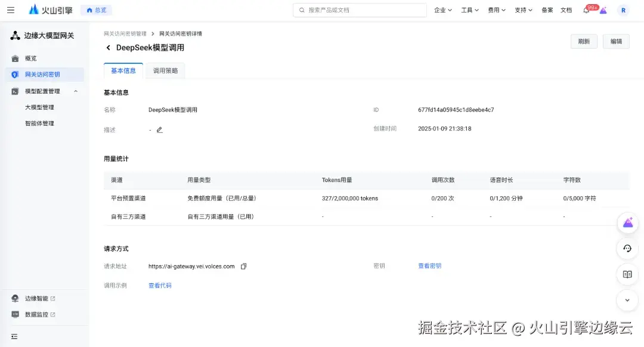The height and width of the screenshot is (347, 644).
Task: Expand the 支持 dropdown menu
Action: coord(524,10)
